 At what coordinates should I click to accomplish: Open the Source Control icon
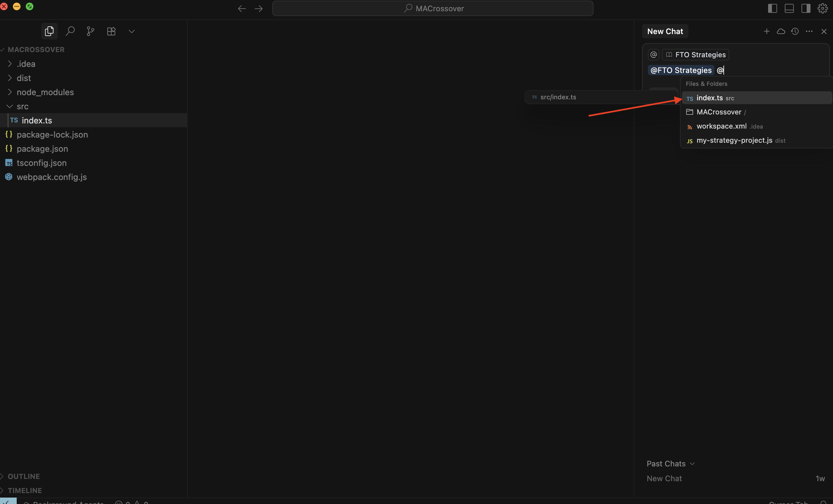click(90, 31)
